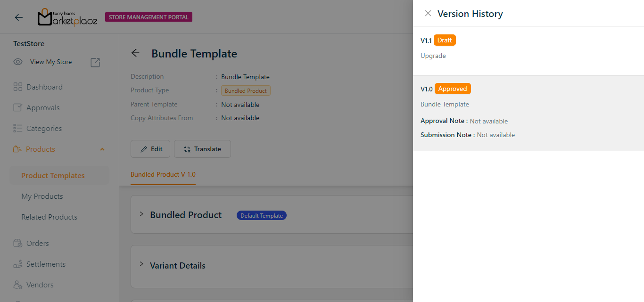Expand the Variant Details section
Viewport: 644px width, 302px height.
(141, 264)
